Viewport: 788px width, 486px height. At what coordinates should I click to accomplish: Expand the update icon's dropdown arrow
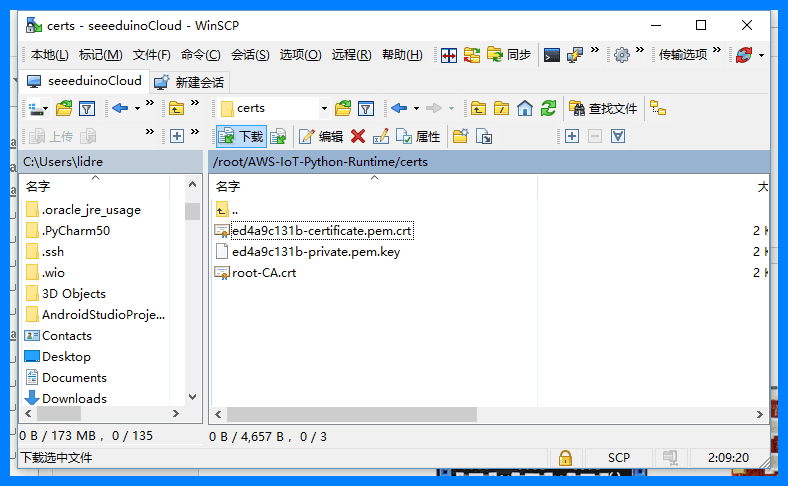pos(761,55)
